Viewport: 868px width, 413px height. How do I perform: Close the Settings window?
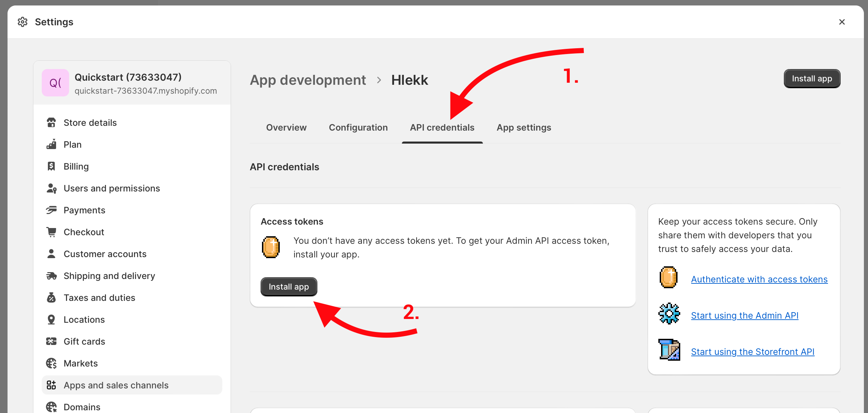[x=842, y=22]
